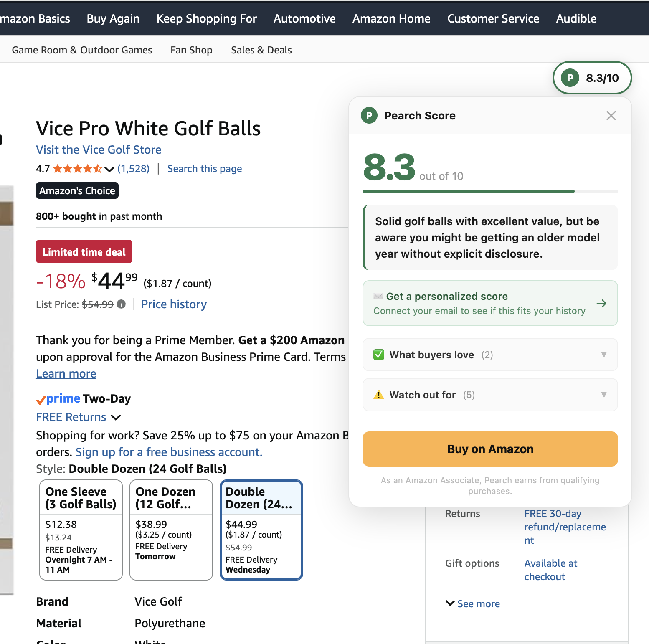The image size is (649, 644).
Task: Click the 8.3 score progress bar
Action: tap(490, 191)
